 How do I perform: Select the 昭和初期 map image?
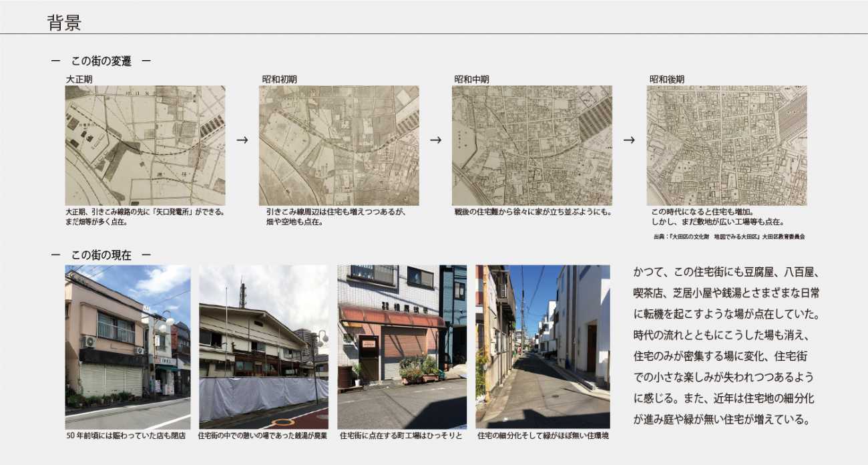point(339,145)
